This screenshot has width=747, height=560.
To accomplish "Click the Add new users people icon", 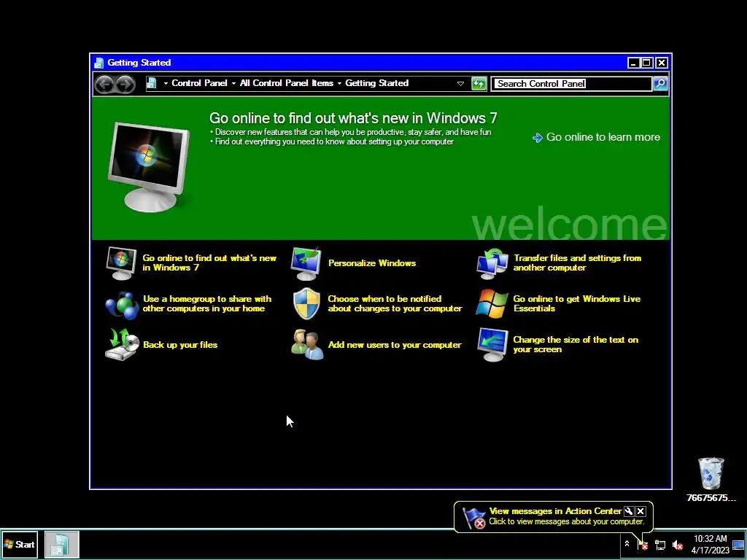I will (x=307, y=344).
